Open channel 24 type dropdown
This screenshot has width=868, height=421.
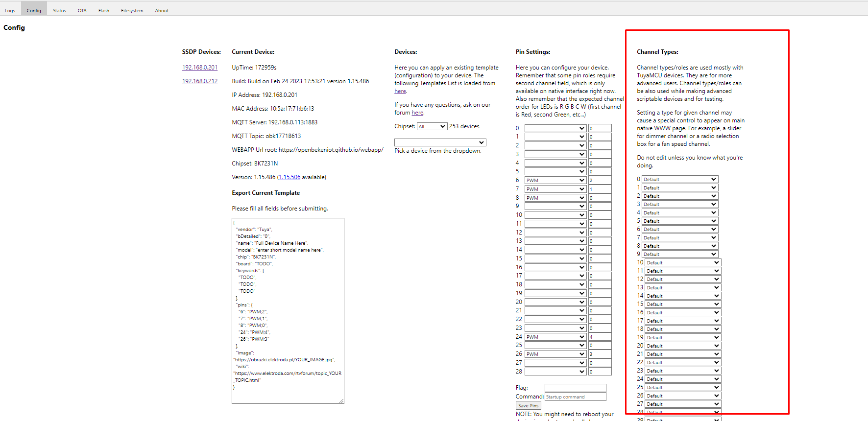[683, 379]
